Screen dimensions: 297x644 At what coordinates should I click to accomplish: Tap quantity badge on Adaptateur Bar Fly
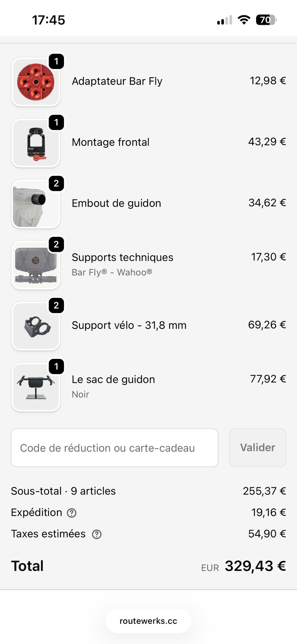point(56,61)
